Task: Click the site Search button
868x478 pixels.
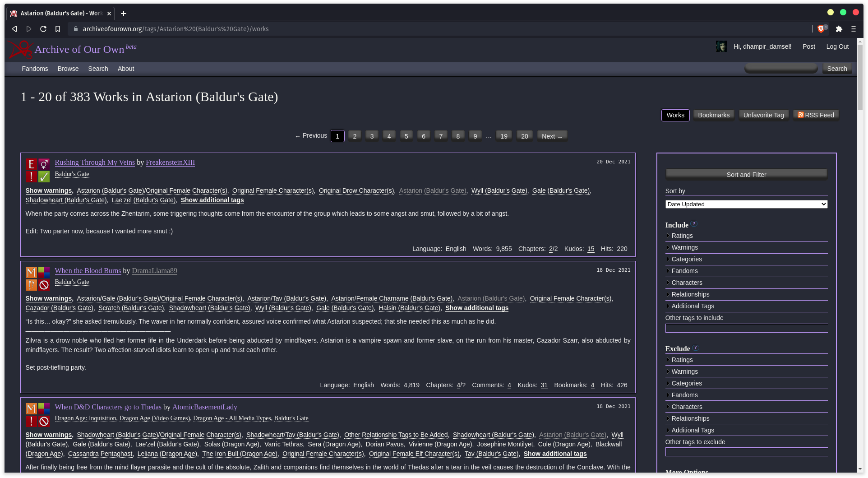Action: [x=837, y=69]
